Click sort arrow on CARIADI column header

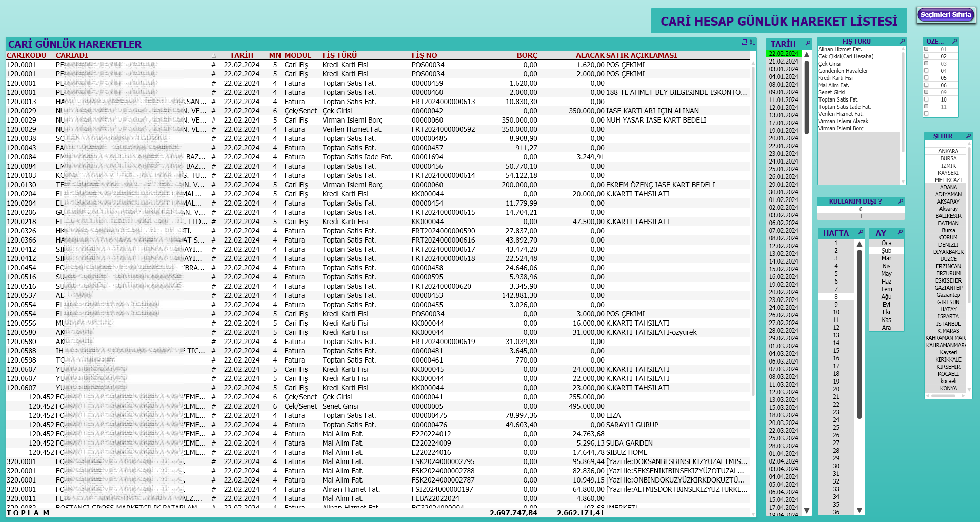coord(213,55)
